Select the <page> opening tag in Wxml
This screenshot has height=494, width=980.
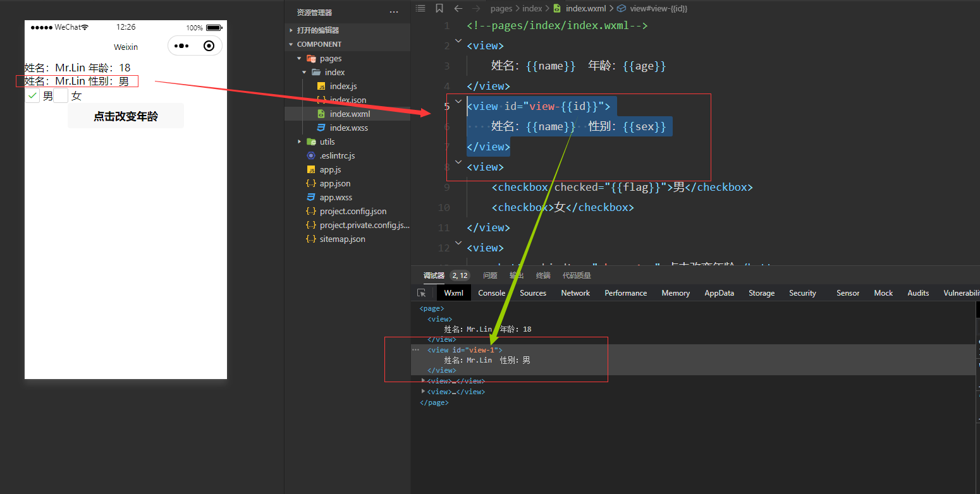432,308
